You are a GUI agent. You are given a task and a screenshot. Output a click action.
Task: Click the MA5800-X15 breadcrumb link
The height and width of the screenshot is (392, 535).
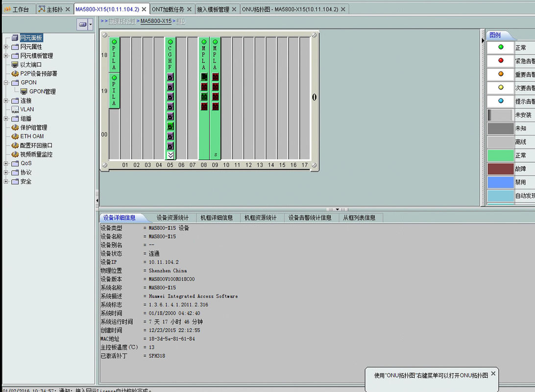coord(156,22)
